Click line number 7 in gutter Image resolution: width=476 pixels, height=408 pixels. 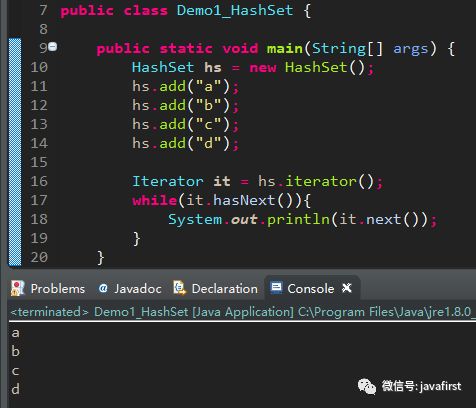[43, 10]
